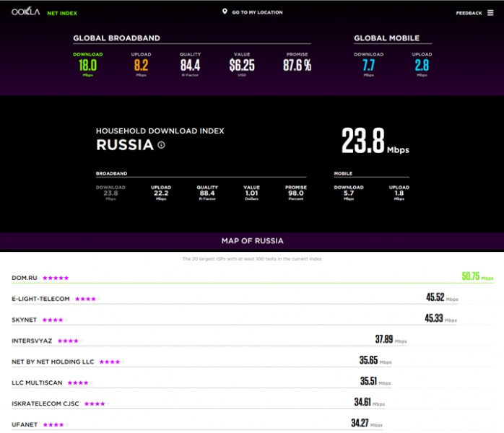Click the location pin icon
504x433 pixels.
click(x=225, y=12)
